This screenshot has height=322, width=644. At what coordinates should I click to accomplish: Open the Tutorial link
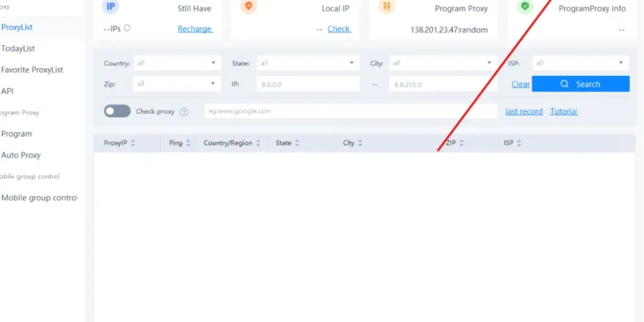pos(564,112)
